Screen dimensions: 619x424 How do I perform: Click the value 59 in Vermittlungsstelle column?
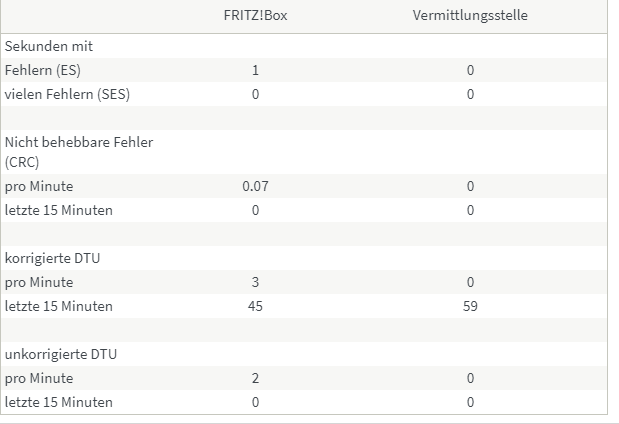point(470,306)
